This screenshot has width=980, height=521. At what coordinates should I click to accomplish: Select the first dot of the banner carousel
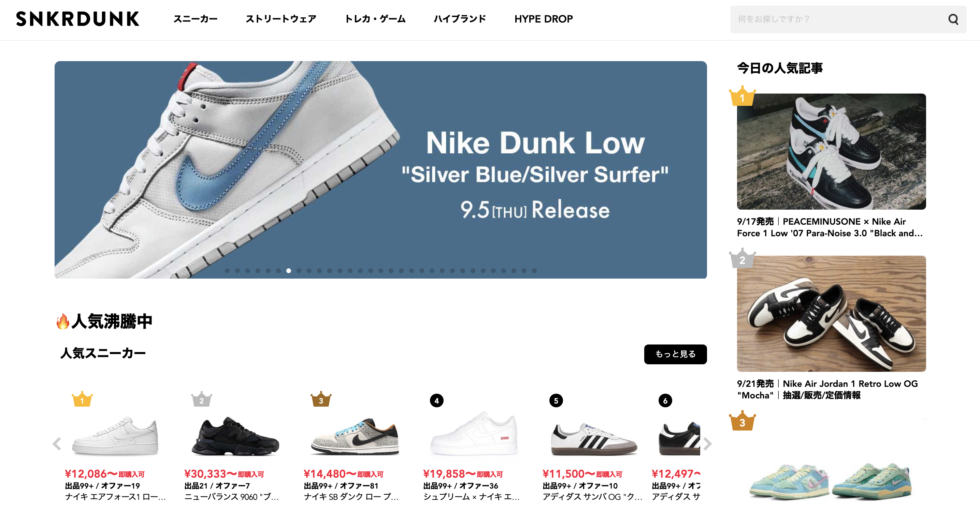[227, 271]
